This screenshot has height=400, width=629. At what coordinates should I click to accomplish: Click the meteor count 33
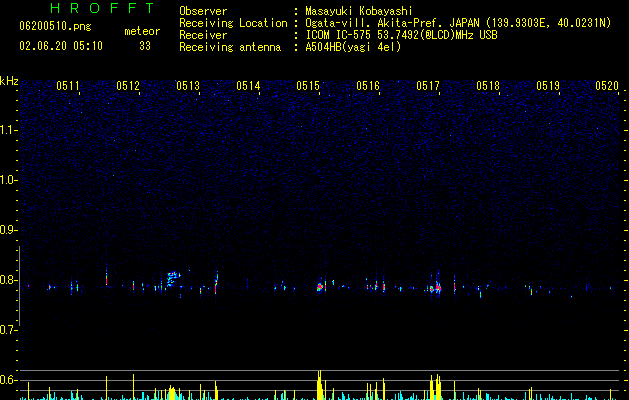(145, 46)
